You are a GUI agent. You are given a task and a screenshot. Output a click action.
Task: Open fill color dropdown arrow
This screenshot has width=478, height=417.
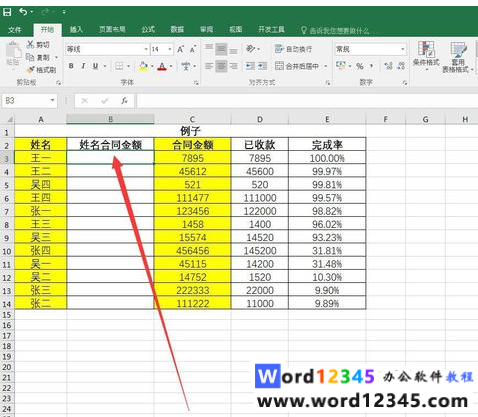pos(152,66)
